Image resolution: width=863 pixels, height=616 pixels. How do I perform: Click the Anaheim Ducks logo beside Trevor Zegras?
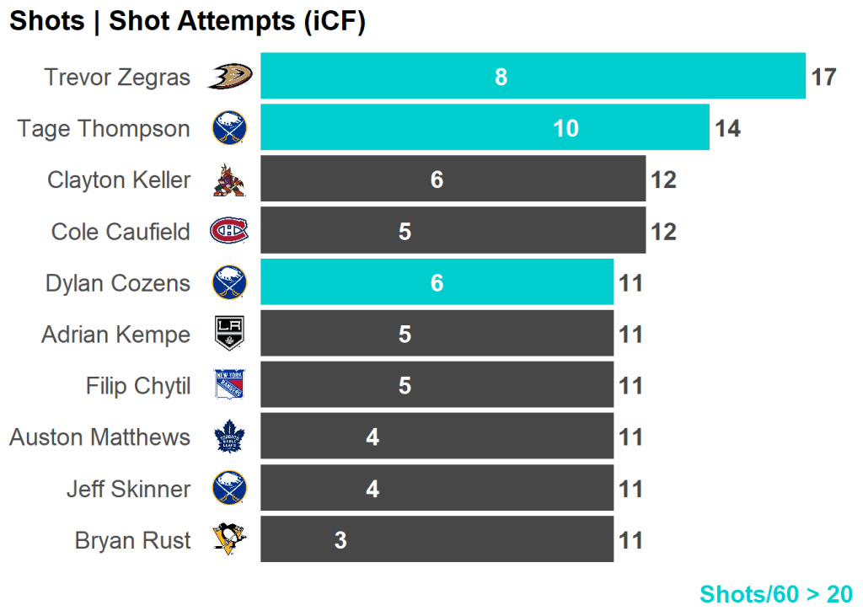coord(228,77)
